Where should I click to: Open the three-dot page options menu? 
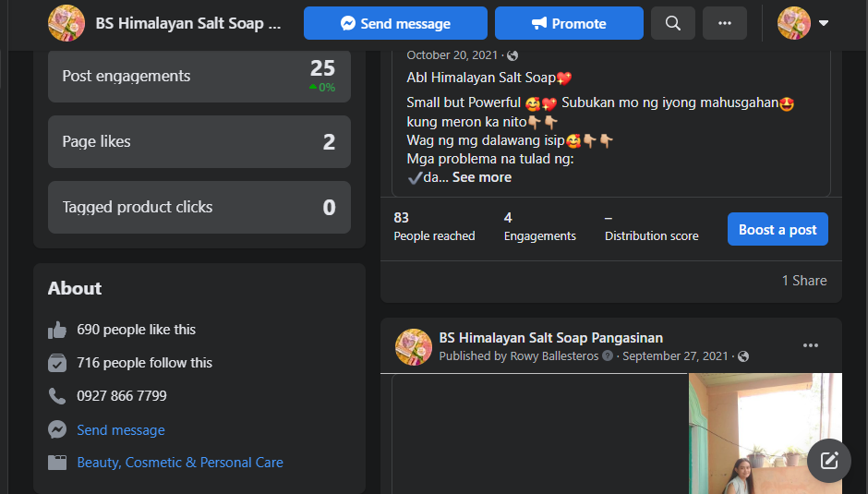[724, 23]
